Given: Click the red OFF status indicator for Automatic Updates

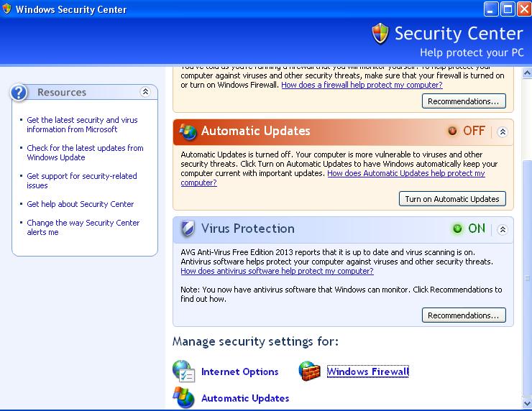Looking at the screenshot, I should [x=453, y=131].
